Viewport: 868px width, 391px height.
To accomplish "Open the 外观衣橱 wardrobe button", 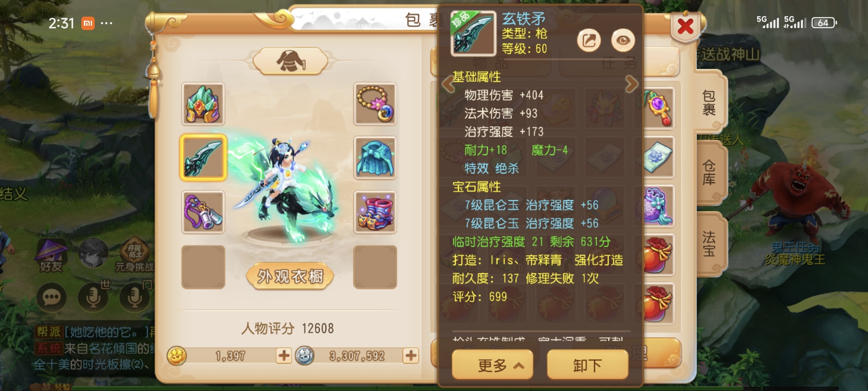I will (290, 277).
